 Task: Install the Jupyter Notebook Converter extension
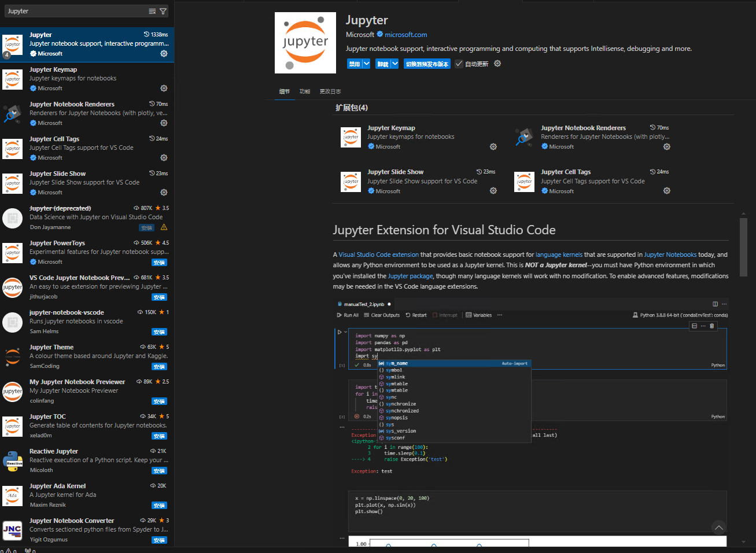click(160, 540)
